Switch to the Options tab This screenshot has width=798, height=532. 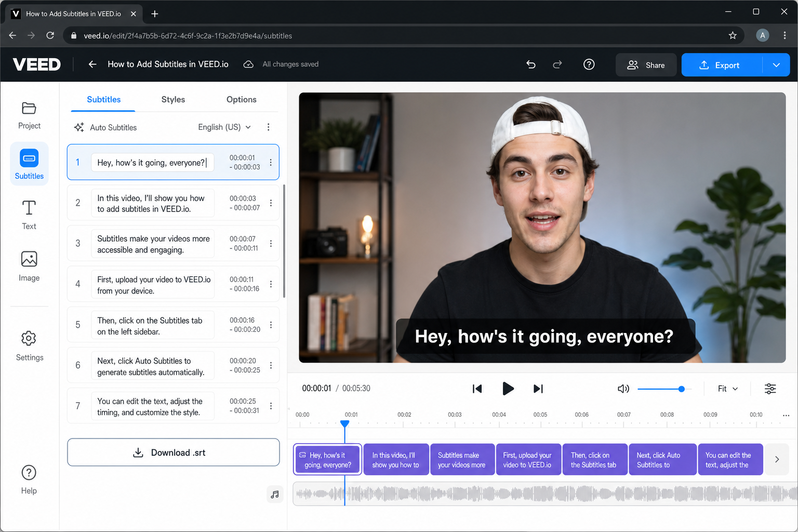coord(241,100)
